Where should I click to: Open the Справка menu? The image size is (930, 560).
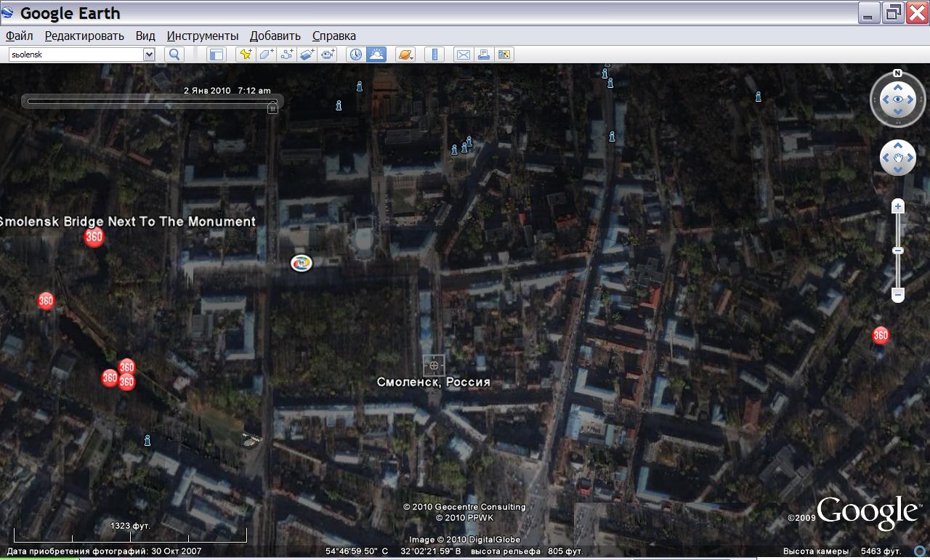334,36
